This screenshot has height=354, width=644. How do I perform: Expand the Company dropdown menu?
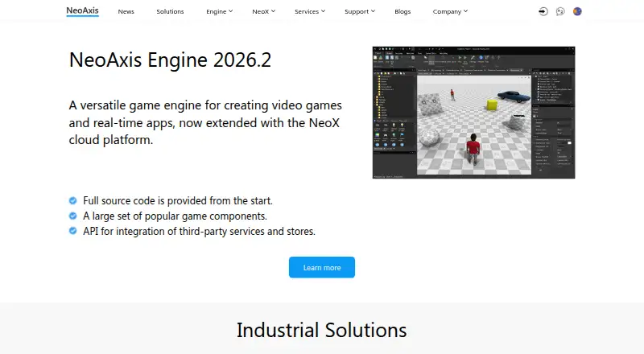[x=450, y=11]
